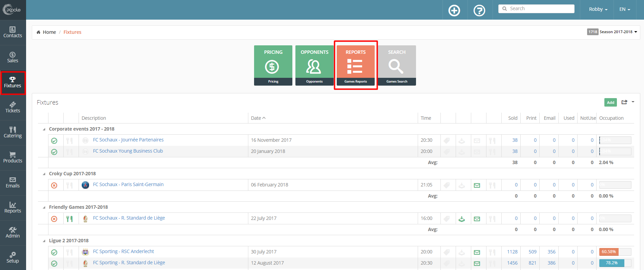
Task: Open the Pricing tile
Action: click(x=273, y=65)
